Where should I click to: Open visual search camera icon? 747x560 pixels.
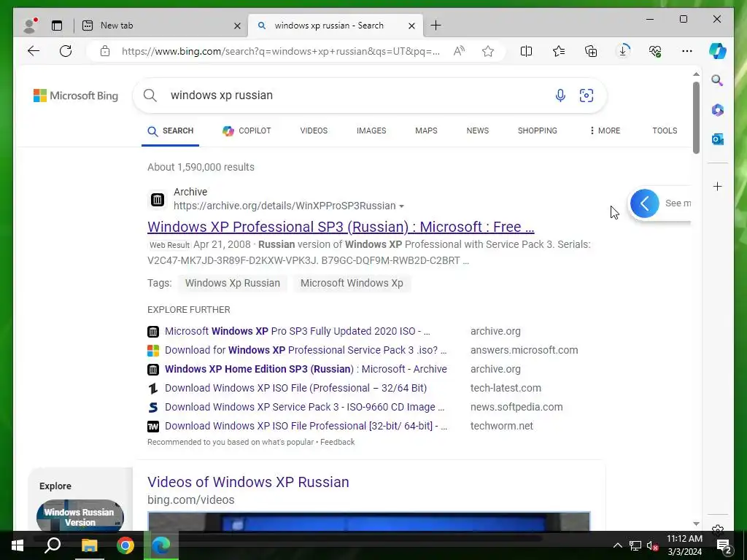[587, 96]
